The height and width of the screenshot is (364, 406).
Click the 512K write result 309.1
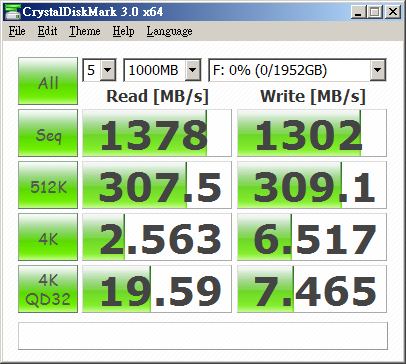(x=312, y=185)
